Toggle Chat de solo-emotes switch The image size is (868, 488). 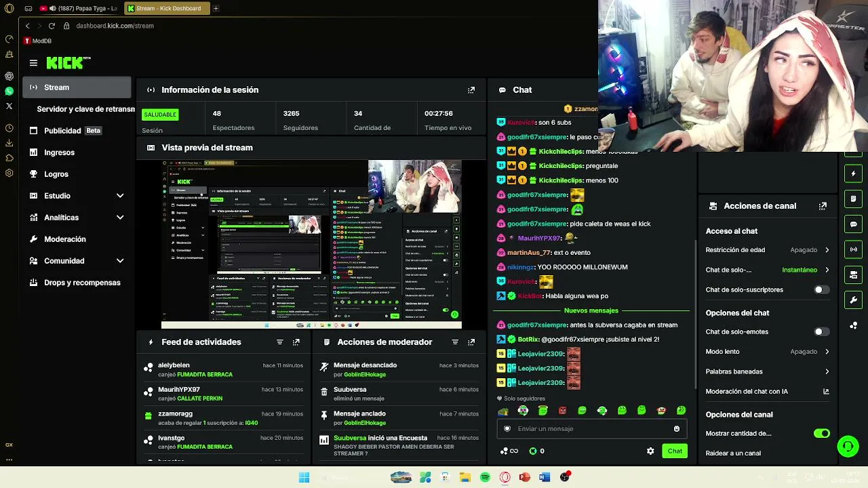click(x=821, y=331)
